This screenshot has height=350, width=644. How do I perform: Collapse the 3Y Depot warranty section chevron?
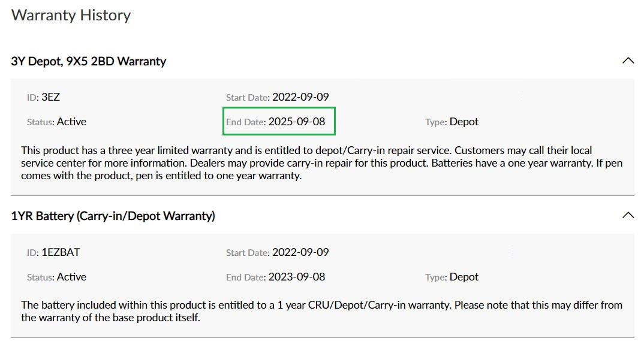[628, 61]
